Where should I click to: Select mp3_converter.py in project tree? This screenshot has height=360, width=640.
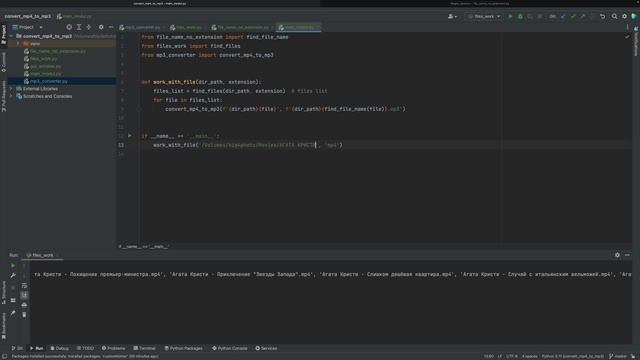(46, 81)
